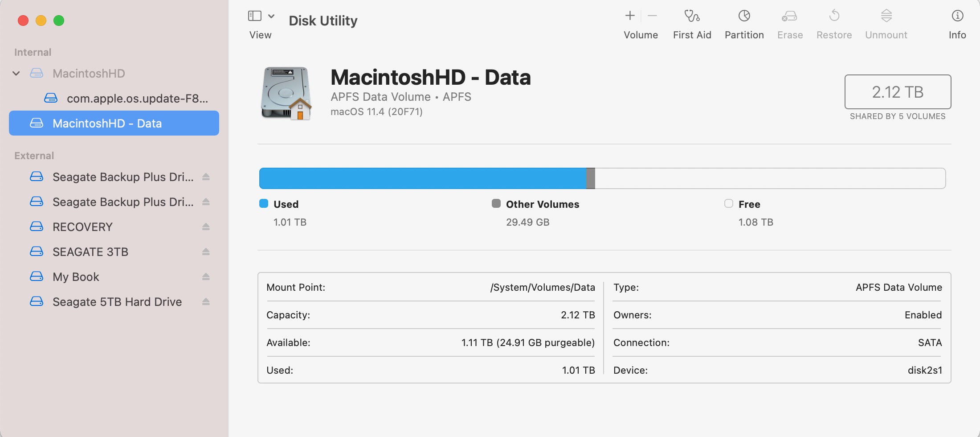
Task: Click the Other Volumes 29.49 GB value
Action: point(527,222)
